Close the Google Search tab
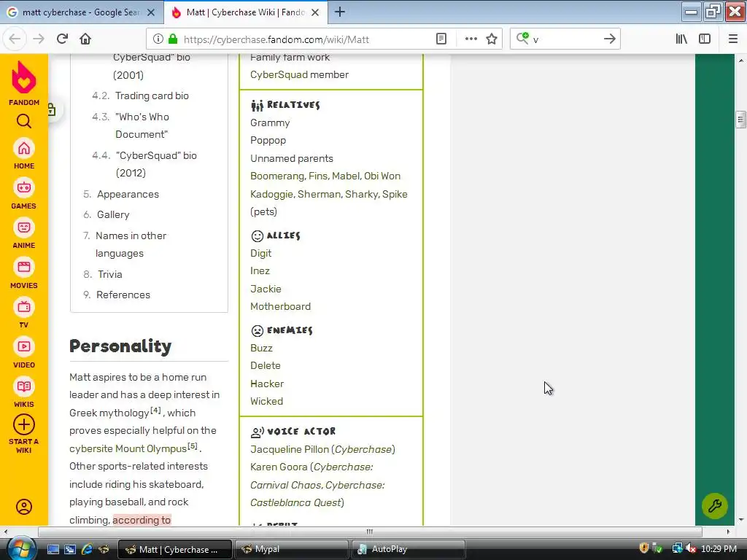 coord(151,12)
